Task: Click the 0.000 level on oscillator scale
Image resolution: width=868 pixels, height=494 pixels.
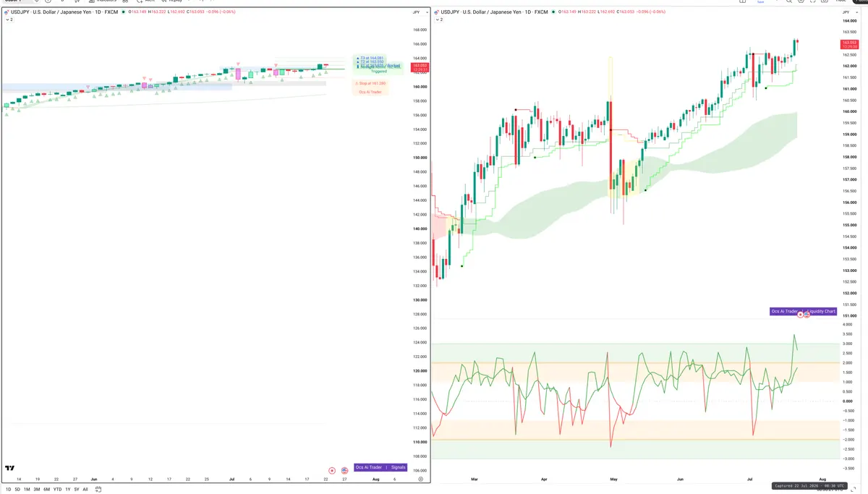Action: 847,401
